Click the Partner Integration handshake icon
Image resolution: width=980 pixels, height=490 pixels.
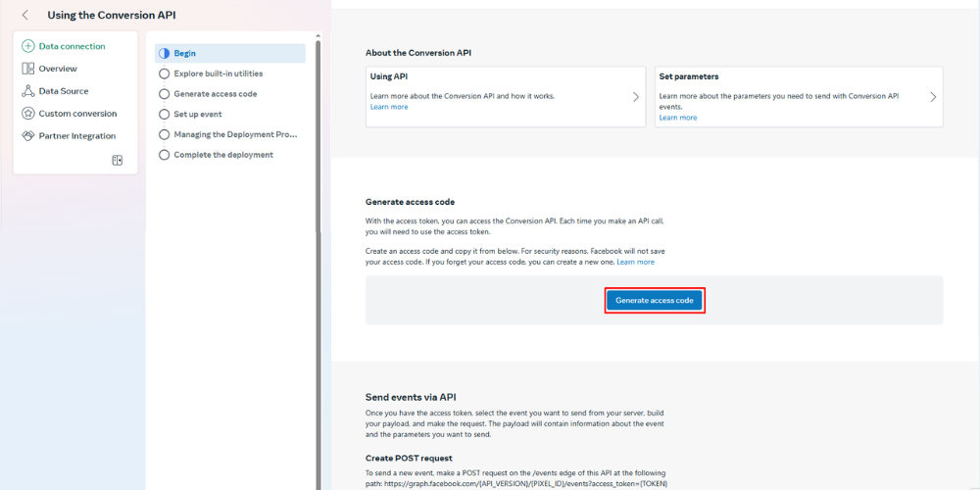point(28,136)
